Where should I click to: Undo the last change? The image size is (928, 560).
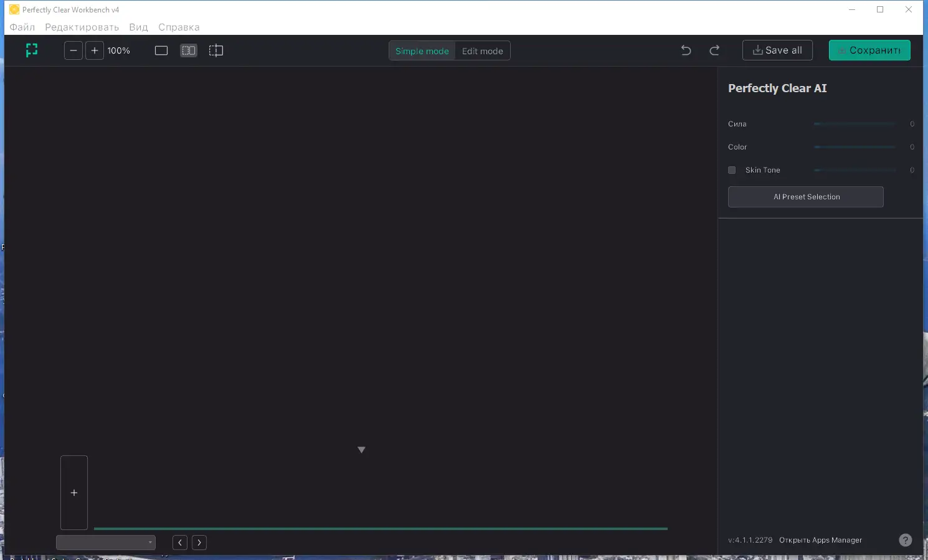[x=686, y=50]
